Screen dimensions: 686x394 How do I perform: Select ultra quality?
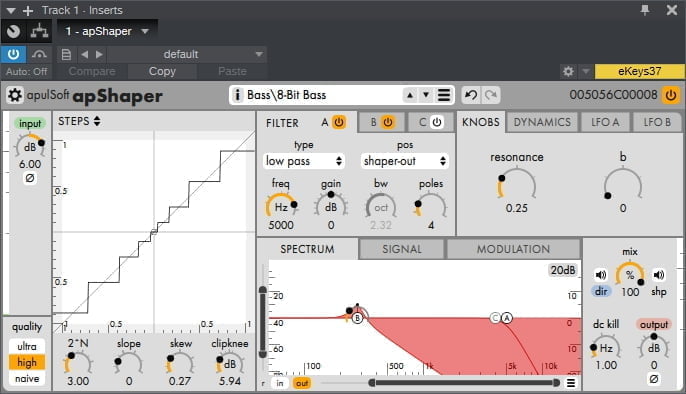pos(27,346)
